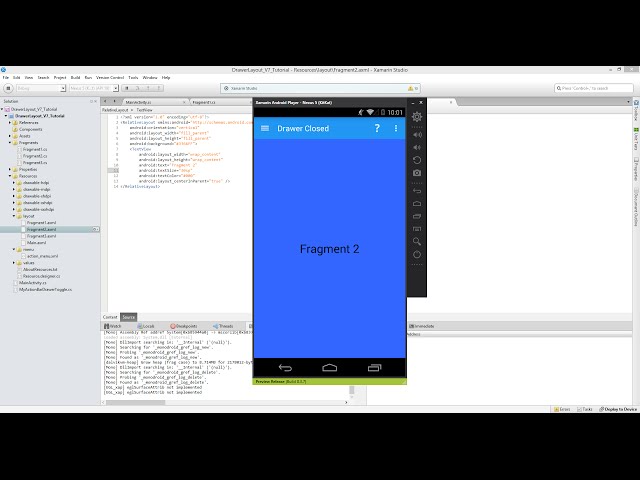Open the document tab list dropdown arrow

point(628,101)
